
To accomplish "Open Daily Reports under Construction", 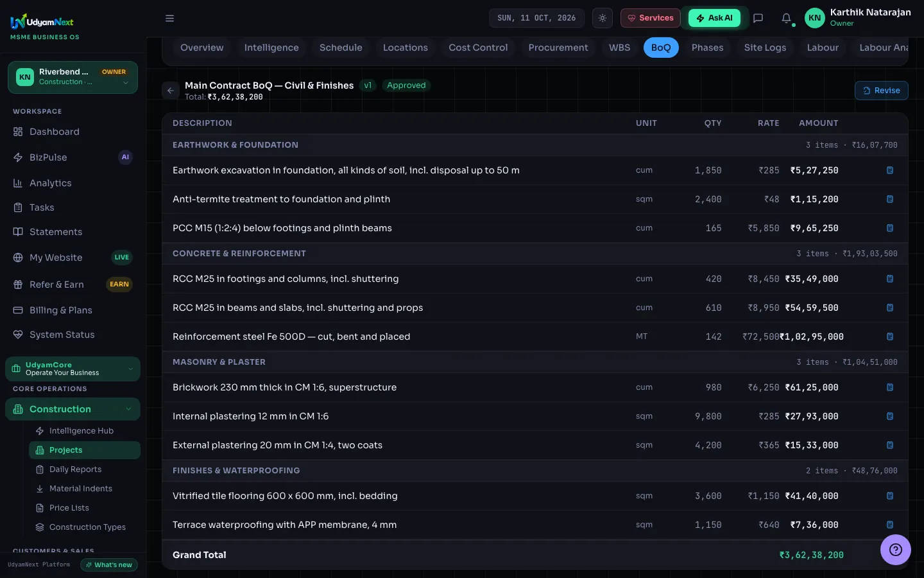I will point(85,469).
